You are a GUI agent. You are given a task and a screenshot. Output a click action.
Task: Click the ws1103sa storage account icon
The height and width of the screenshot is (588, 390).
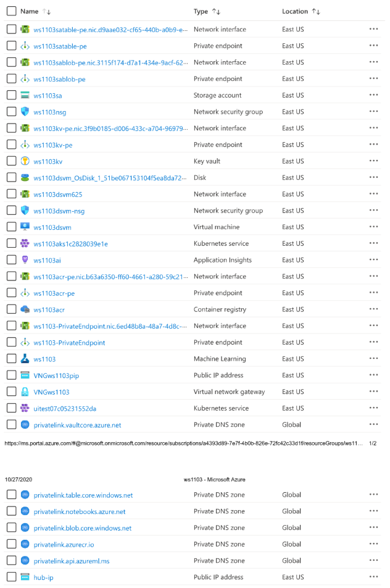pyautogui.click(x=25, y=95)
